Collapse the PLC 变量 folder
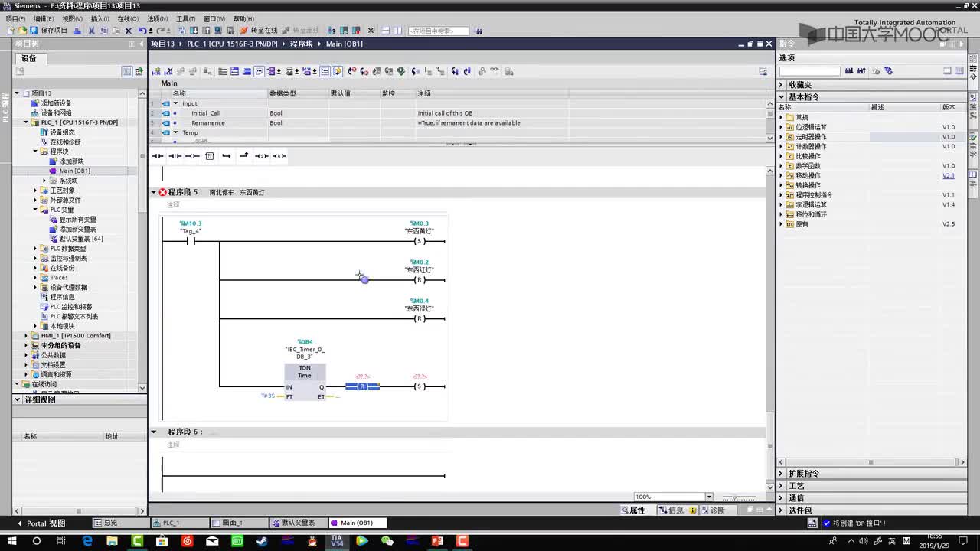 (x=35, y=210)
